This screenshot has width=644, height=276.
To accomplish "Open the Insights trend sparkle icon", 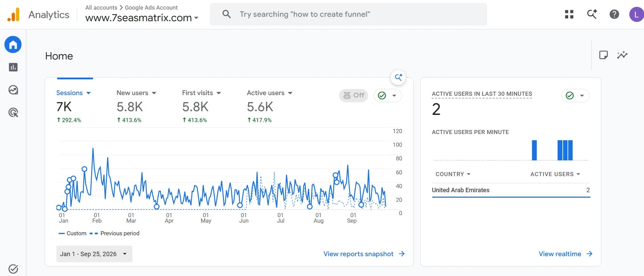I will click(622, 55).
